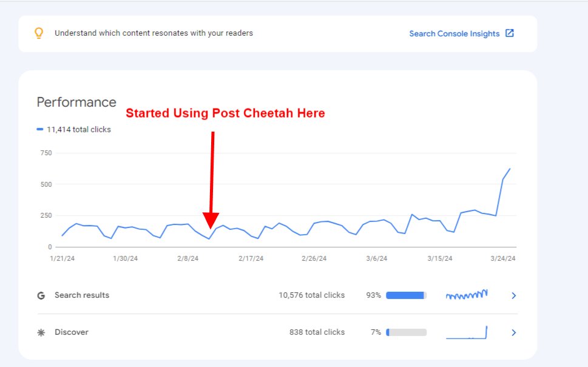The width and height of the screenshot is (588, 367).
Task: Click the 7% Discover progress bar
Action: [x=406, y=332]
